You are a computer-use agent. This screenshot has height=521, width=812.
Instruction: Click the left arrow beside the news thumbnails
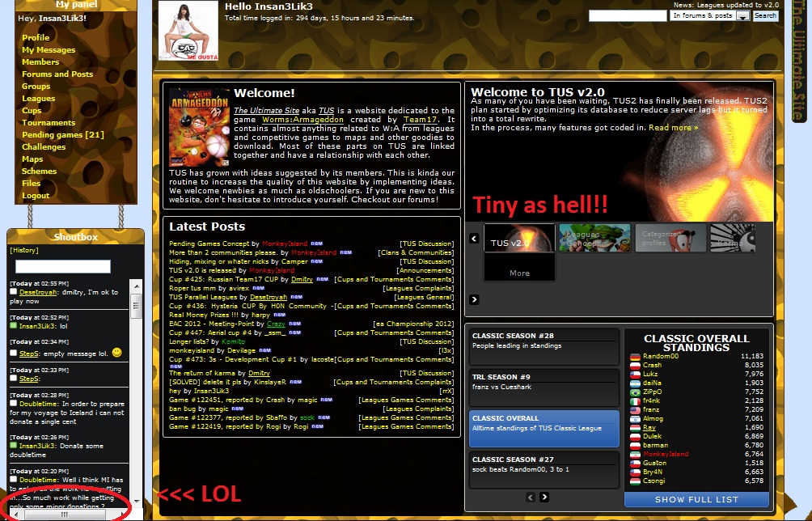pyautogui.click(x=474, y=238)
